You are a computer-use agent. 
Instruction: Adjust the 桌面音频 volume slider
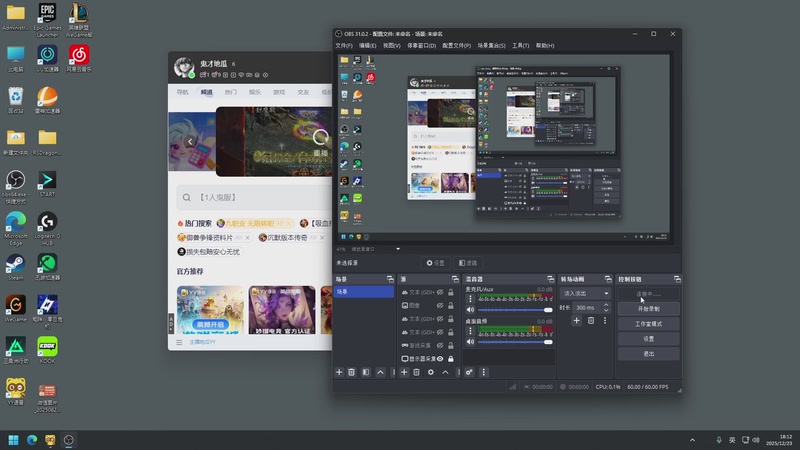coord(515,342)
